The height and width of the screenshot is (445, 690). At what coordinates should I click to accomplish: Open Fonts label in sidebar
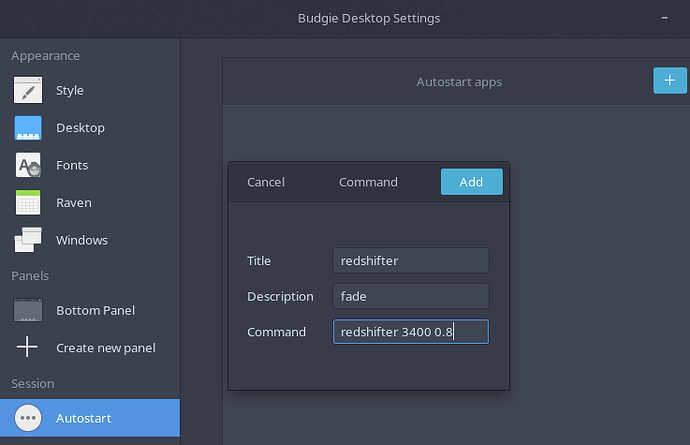tap(72, 165)
